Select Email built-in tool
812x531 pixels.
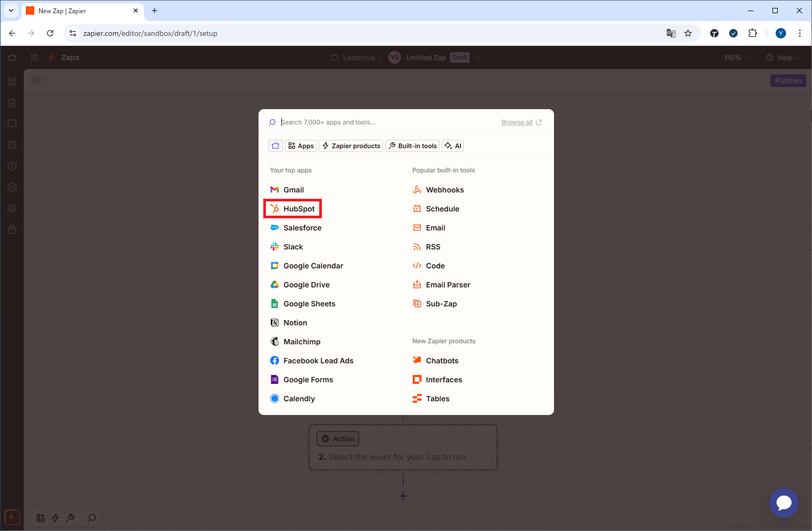pos(428,228)
